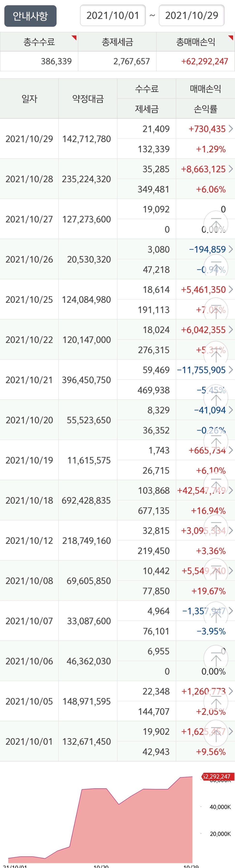The image size is (235, 868).
Task: Click the red corner marker on 총매매손익
Action: click(231, 38)
